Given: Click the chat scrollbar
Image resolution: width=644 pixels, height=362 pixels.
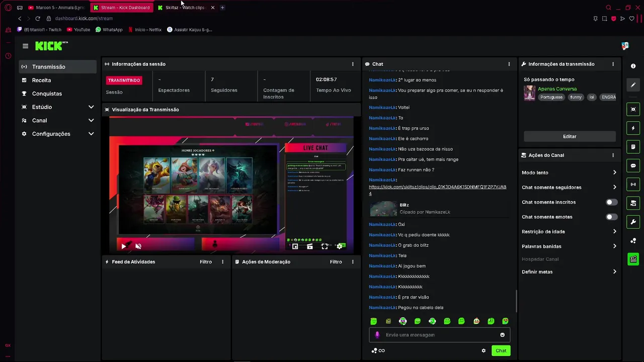Looking at the screenshot, I should coord(516,301).
